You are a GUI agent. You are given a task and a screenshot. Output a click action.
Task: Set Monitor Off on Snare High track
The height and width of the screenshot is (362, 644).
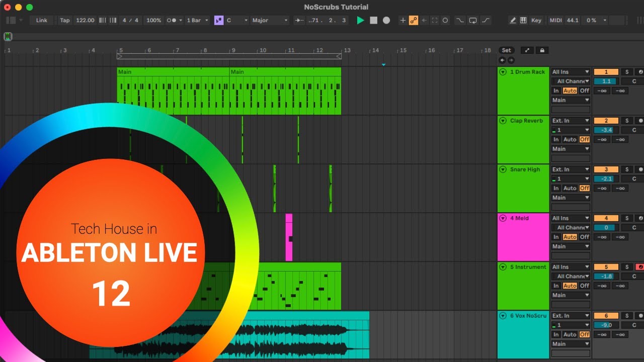click(584, 188)
